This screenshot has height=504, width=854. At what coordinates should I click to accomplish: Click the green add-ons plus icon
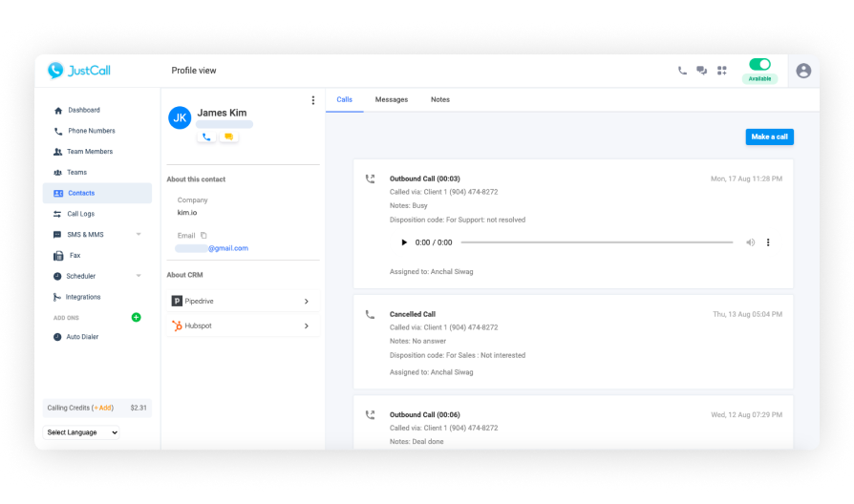(136, 317)
